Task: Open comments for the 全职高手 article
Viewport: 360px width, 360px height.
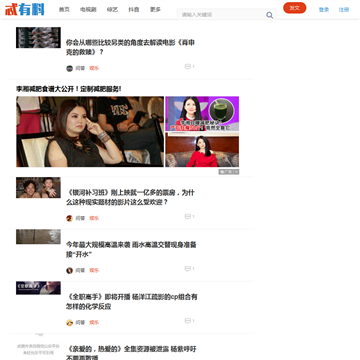Action: click(x=189, y=321)
